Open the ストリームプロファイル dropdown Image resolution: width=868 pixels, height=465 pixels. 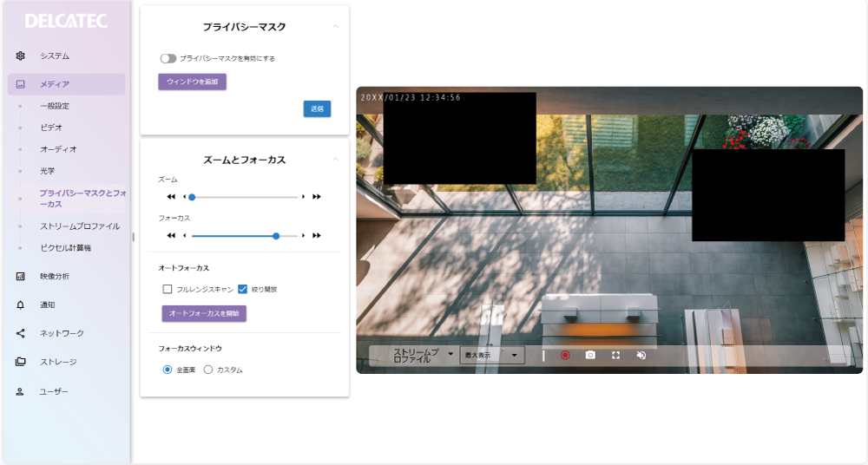click(424, 355)
